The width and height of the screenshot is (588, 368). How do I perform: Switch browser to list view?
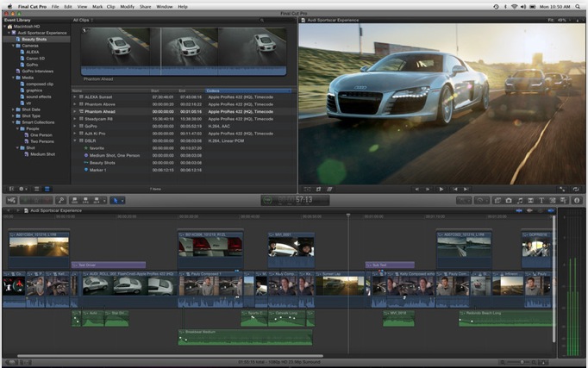pyautogui.click(x=47, y=189)
